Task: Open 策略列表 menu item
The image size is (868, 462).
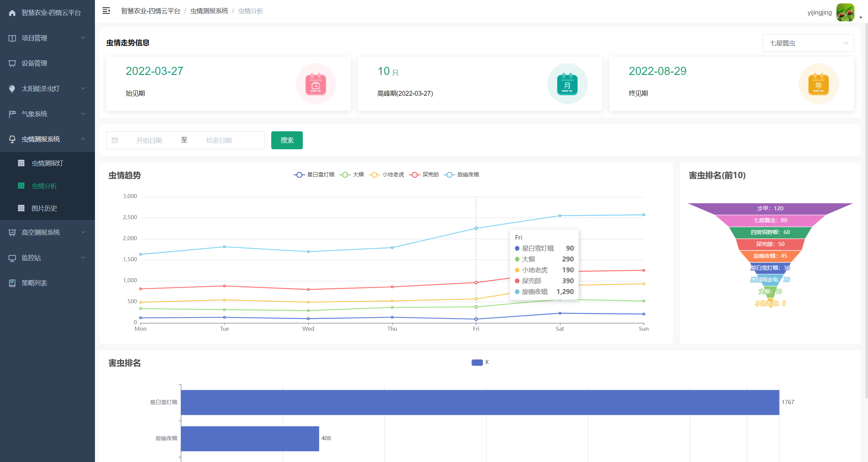Action: coord(47,283)
